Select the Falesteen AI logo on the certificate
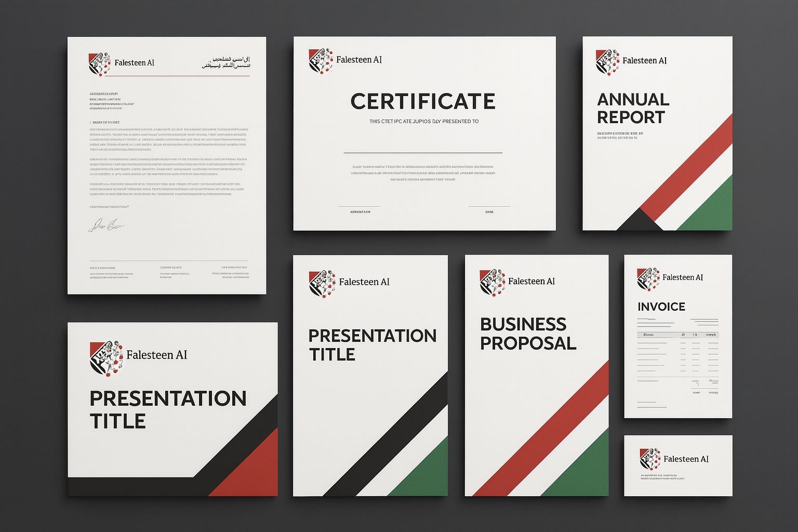The height and width of the screenshot is (532, 798). [x=321, y=60]
